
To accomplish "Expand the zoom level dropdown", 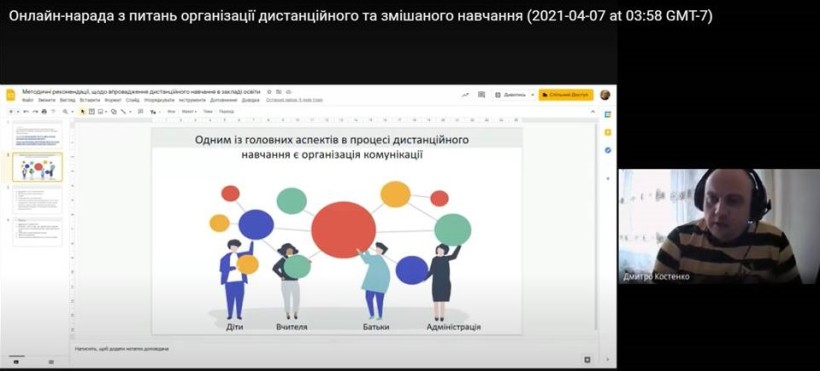I will point(67,111).
